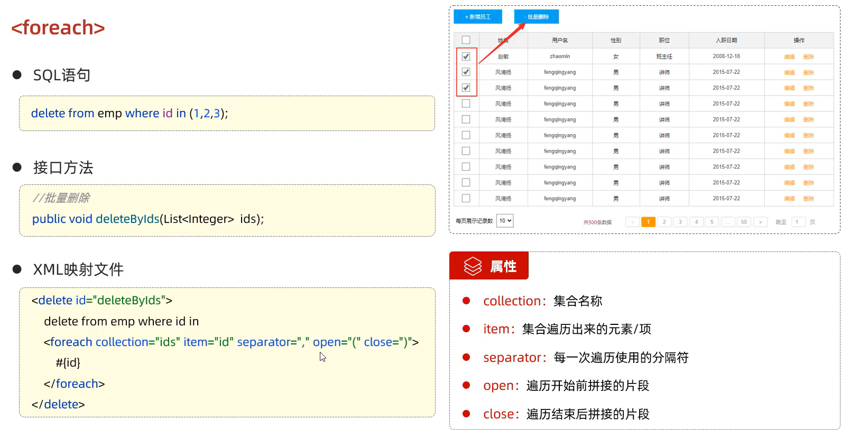Click the foreach collection="ids" tag line
Screen dimensions: 868x430
click(x=231, y=342)
